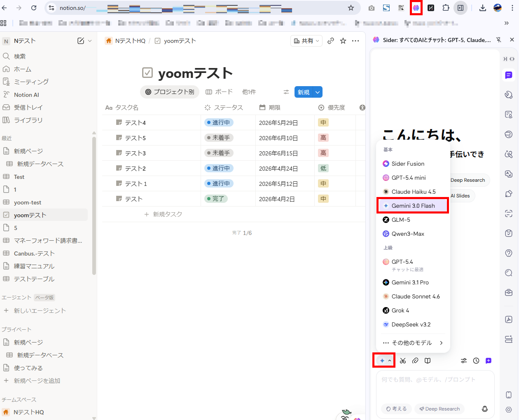This screenshot has width=519, height=420.
Task: Open the 共有 share dropdown
Action: pyautogui.click(x=306, y=41)
